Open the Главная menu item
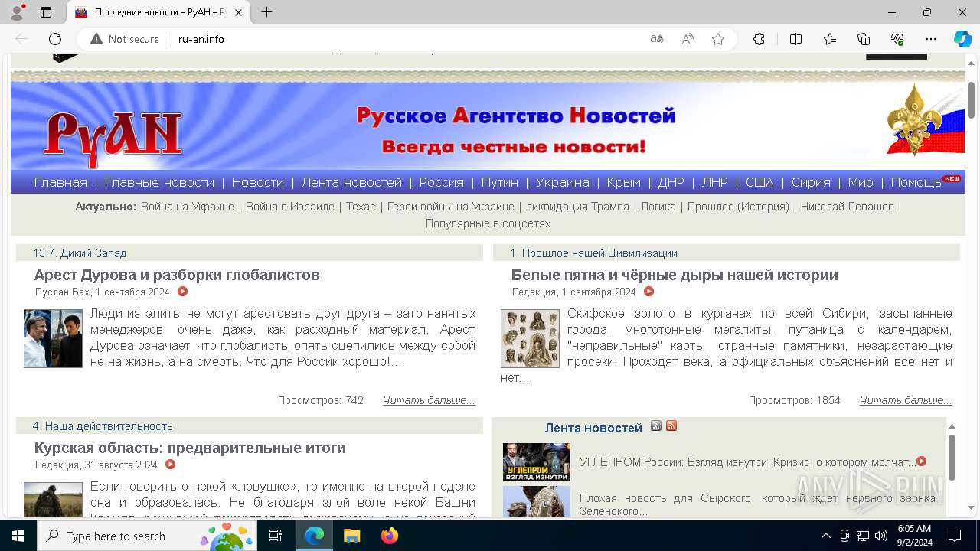Viewport: 980px width, 551px height. click(x=60, y=182)
